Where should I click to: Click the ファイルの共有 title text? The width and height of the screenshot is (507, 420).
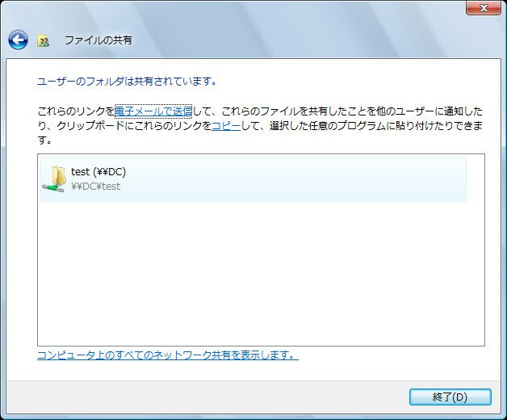(98, 40)
